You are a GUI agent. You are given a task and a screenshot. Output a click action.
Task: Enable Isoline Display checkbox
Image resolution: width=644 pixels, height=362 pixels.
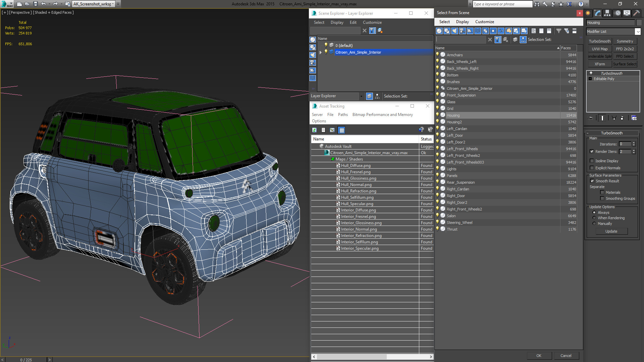point(592,161)
